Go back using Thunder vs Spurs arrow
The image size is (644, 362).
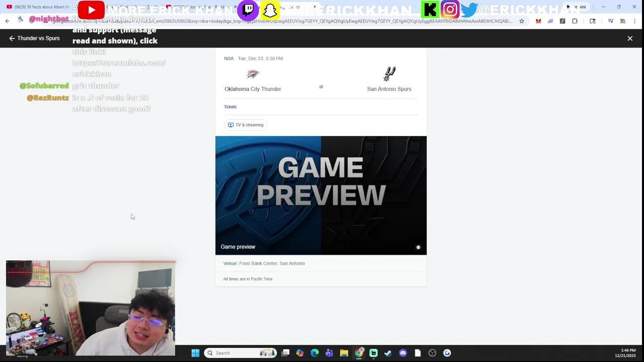(x=12, y=38)
